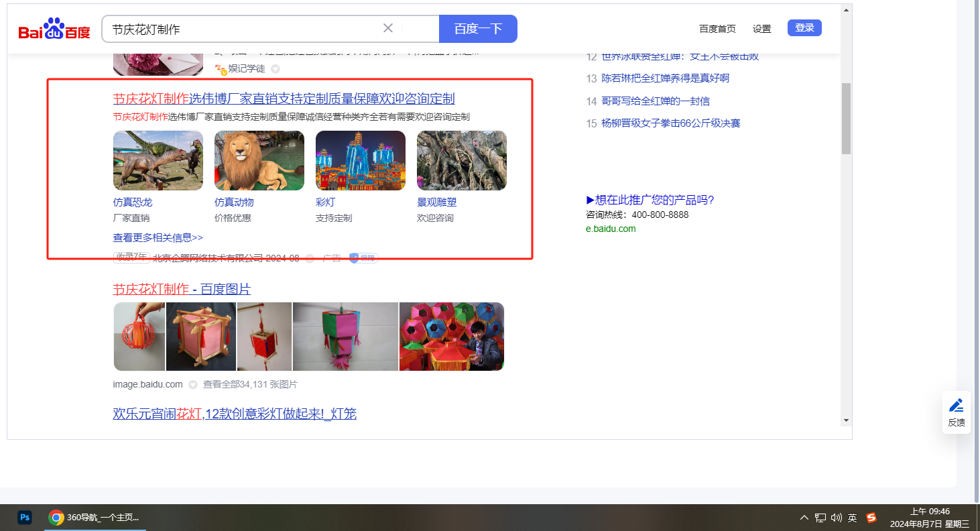The width and height of the screenshot is (980, 531).
Task: Click the 厂家直销 caption text
Action: [x=131, y=218]
